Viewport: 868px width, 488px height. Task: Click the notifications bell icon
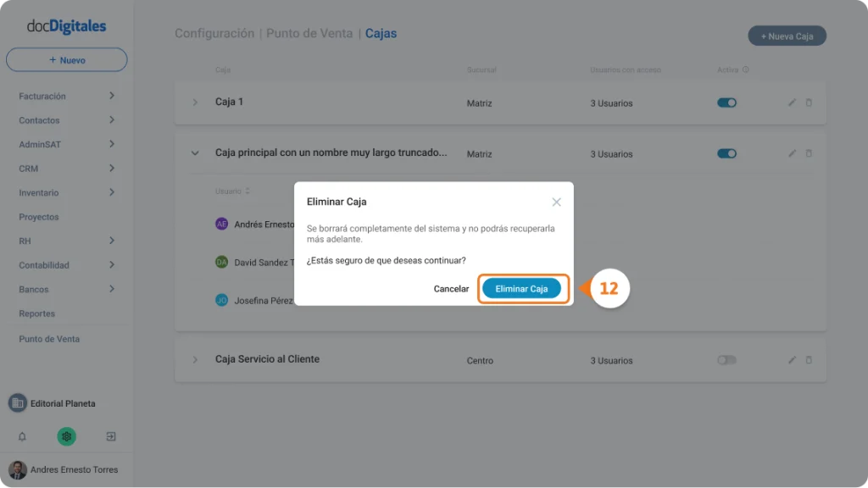click(22, 436)
